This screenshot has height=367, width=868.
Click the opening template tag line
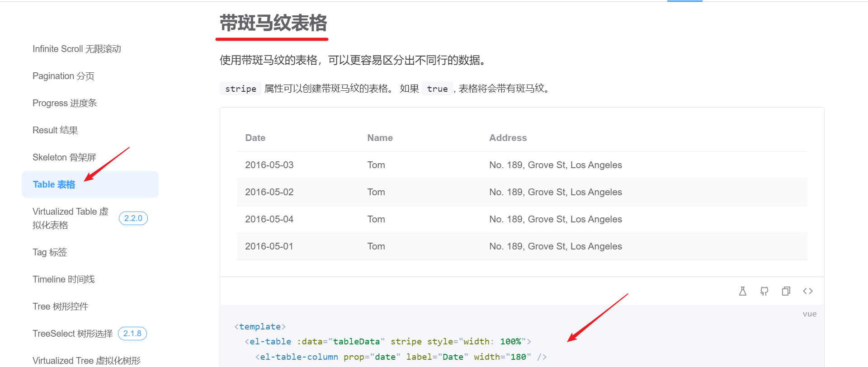260,326
